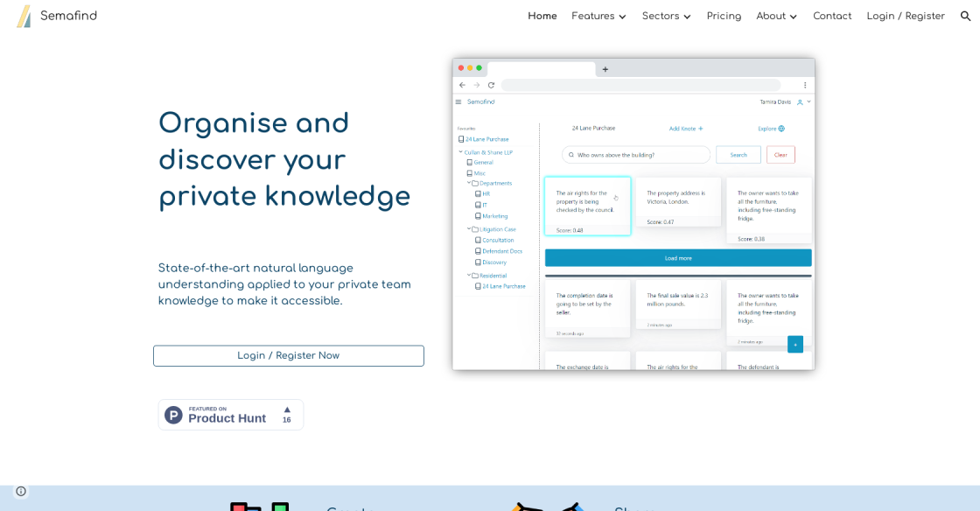
Task: Click the hamburger menu icon beside Semafind in preview
Action: [458, 101]
